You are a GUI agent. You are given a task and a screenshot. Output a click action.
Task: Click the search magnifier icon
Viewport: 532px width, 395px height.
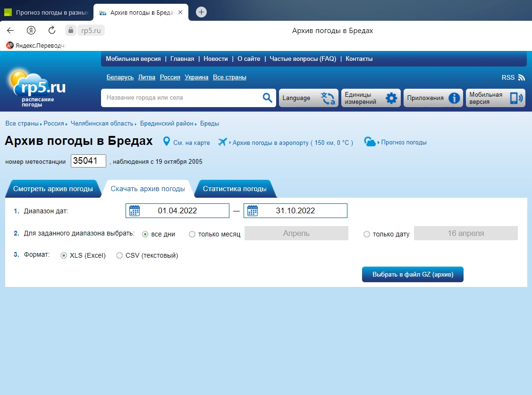coord(267,98)
